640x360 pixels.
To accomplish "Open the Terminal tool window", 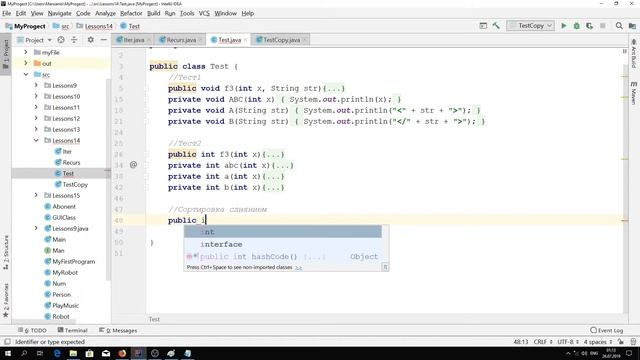I will (72, 330).
